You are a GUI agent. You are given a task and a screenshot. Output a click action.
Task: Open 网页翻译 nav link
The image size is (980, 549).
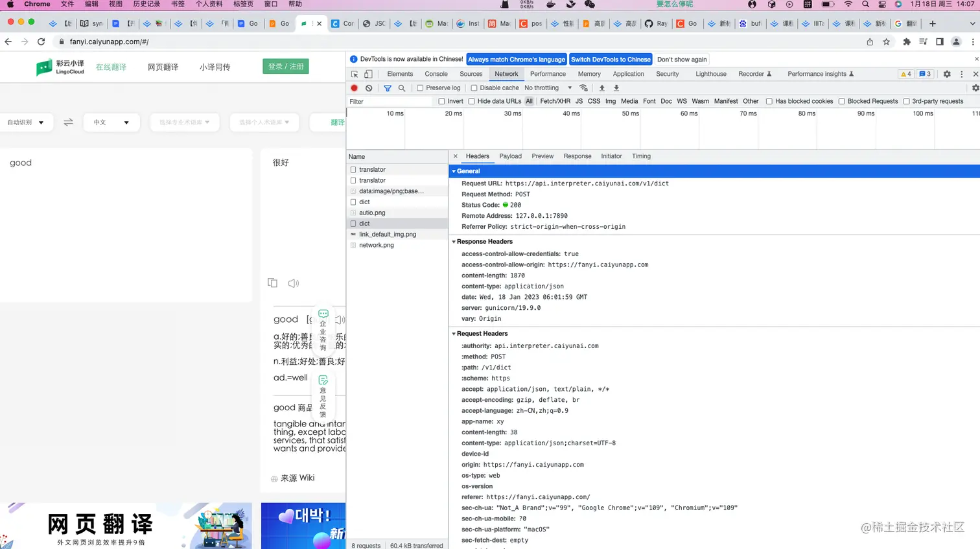(163, 67)
